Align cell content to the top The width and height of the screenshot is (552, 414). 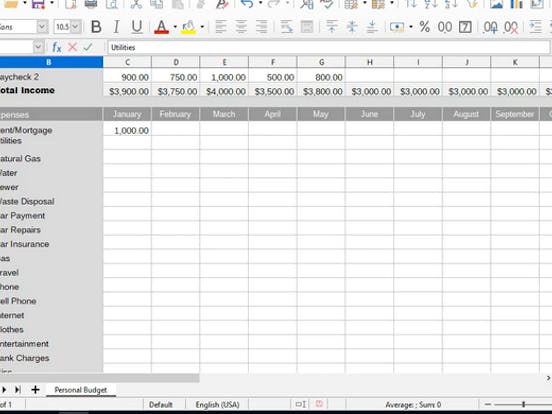click(x=331, y=27)
